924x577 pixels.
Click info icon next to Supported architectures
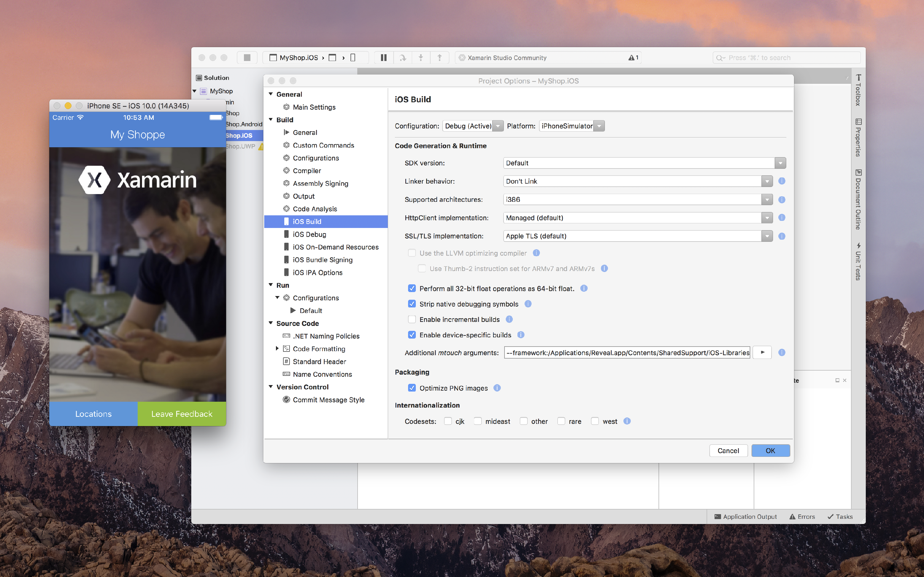pos(782,200)
